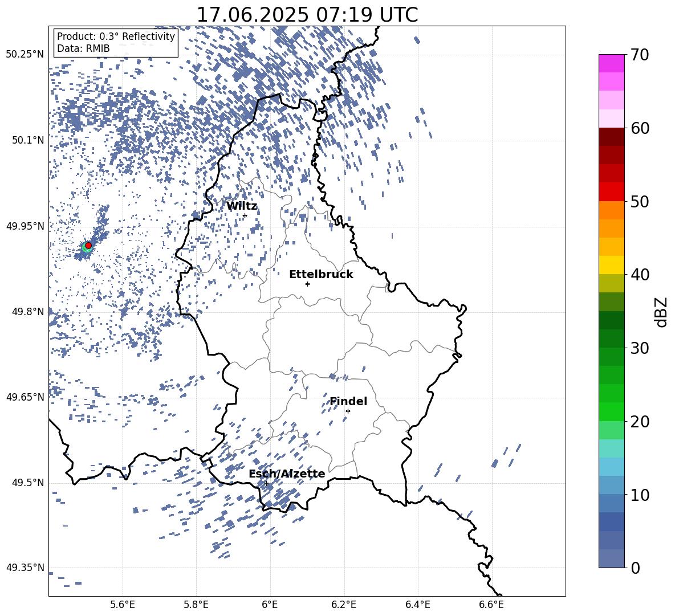Click the Esch/Alzette station cross marker
The width and height of the screenshot is (675, 616).
tap(266, 483)
